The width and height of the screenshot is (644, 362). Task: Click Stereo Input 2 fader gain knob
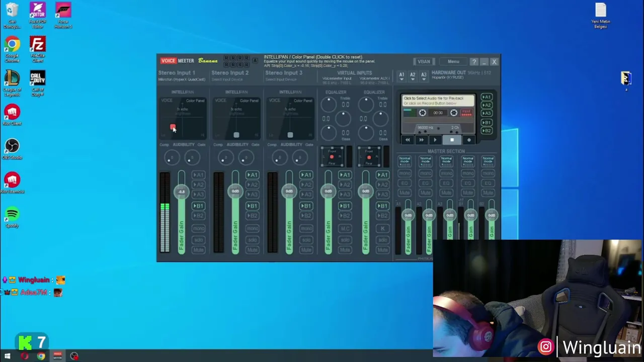[235, 191]
